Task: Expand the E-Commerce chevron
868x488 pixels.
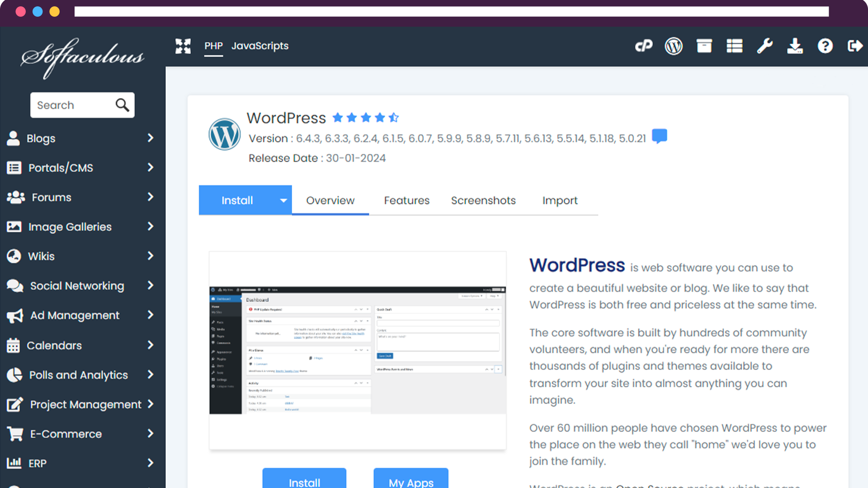Action: tap(151, 433)
